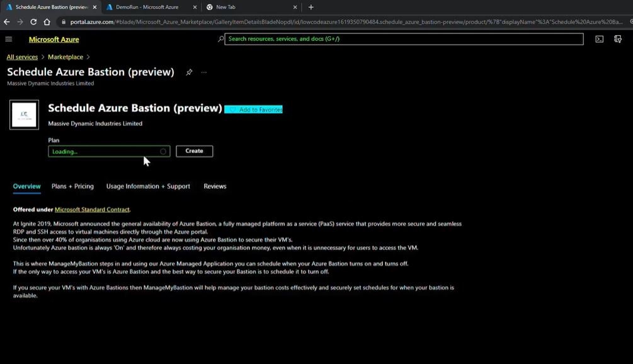The image size is (633, 364).
Task: Click the publisher logo thumbnail
Action: 24,115
